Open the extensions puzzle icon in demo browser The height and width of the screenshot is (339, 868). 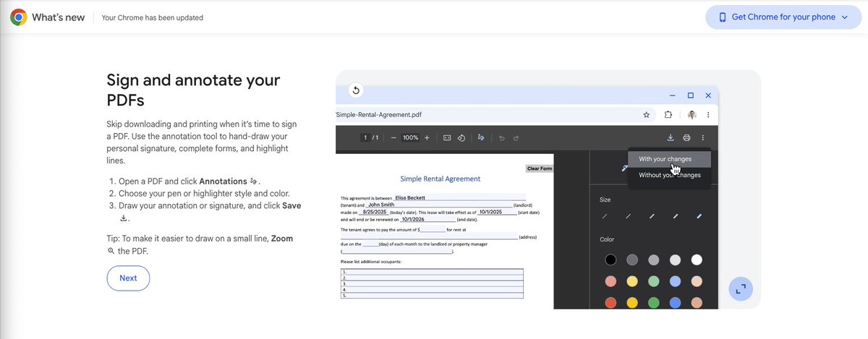pyautogui.click(x=668, y=115)
